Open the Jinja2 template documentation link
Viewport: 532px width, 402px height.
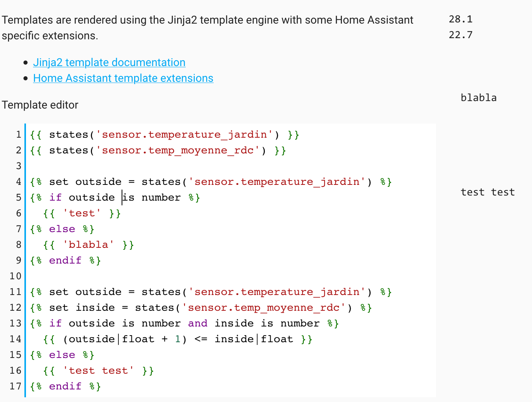click(x=109, y=62)
